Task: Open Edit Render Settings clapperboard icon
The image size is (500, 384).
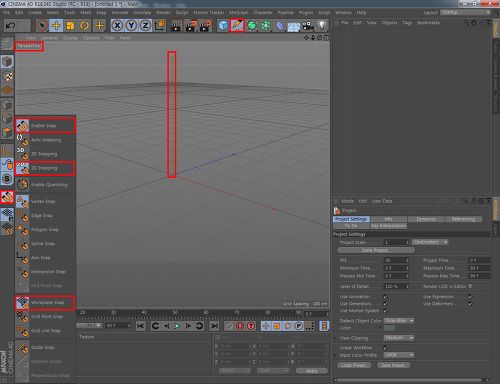Action: [x=206, y=25]
